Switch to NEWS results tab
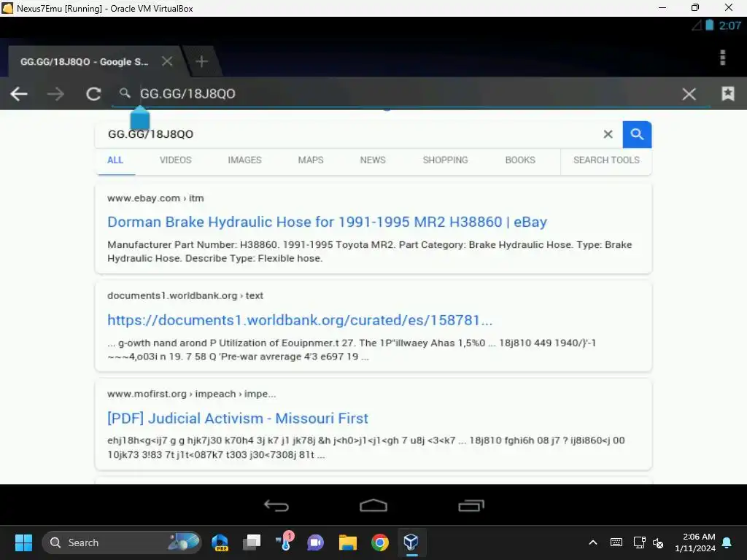Screen dimensions: 747x560 (373, 160)
